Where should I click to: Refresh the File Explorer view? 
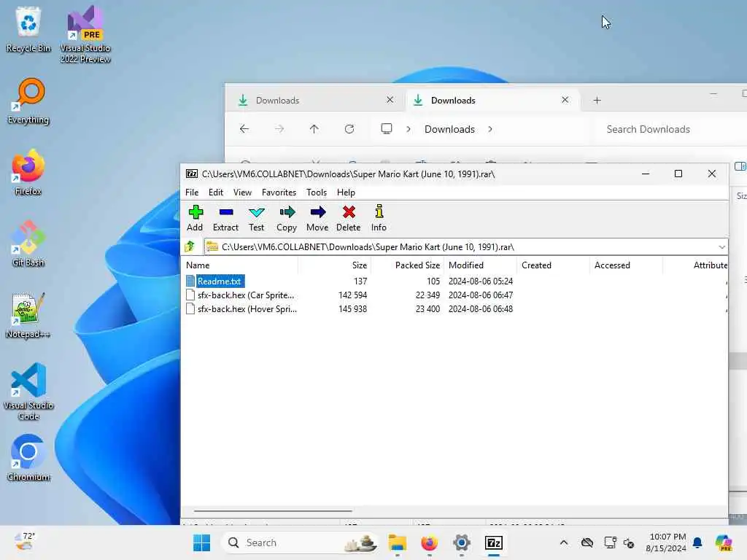(349, 129)
